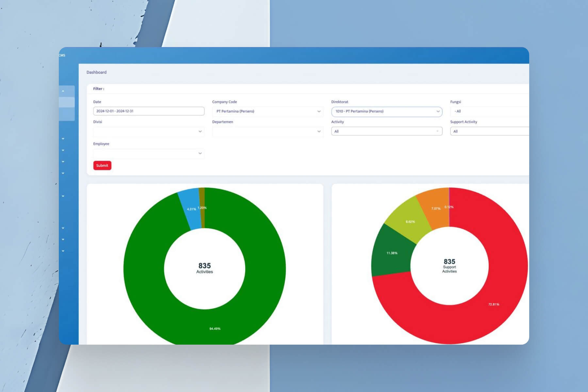Open the Direktorat dropdown showing 1010

click(387, 111)
